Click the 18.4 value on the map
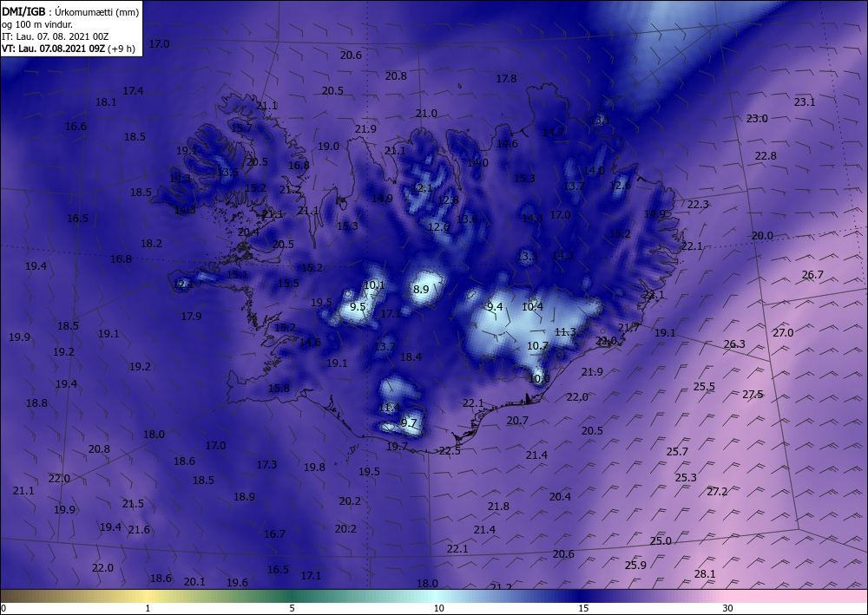 (x=411, y=358)
